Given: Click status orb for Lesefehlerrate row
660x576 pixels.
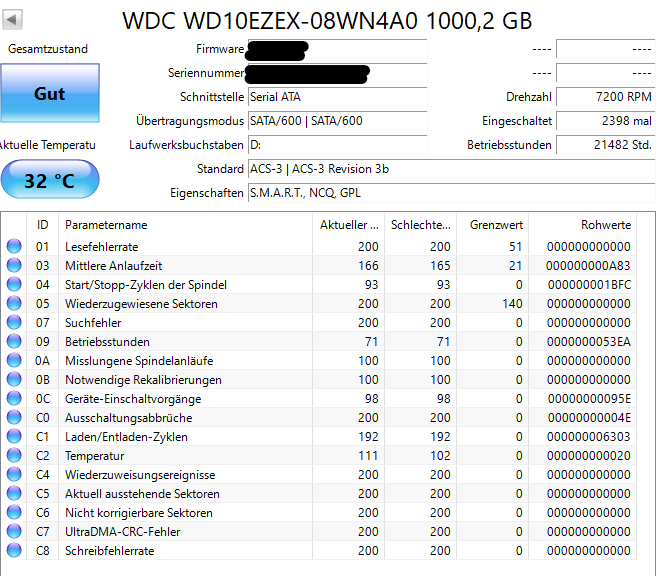Looking at the screenshot, I should point(14,246).
